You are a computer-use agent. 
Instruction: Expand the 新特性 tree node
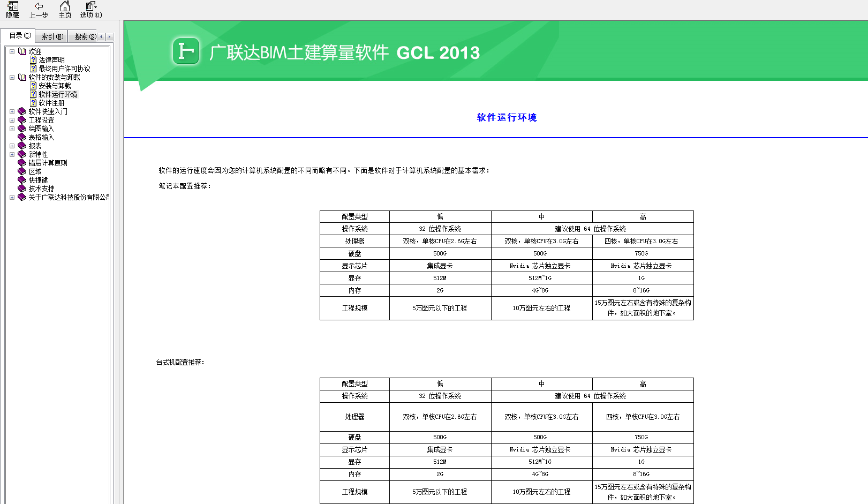coord(12,154)
